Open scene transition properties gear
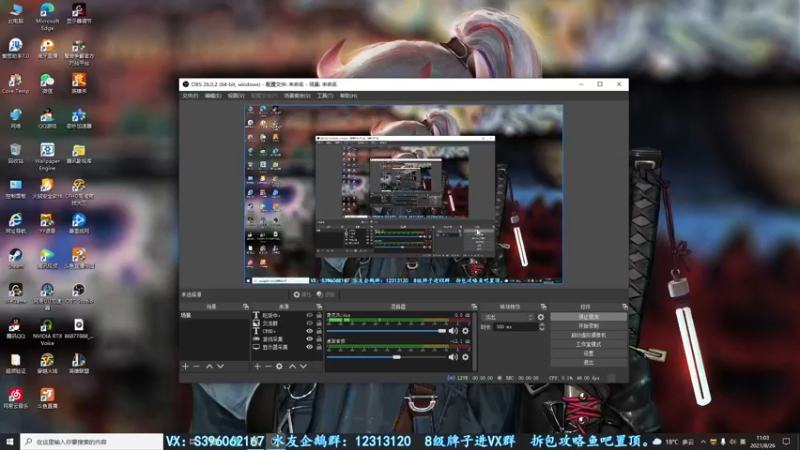800x450 pixels. coord(541,317)
